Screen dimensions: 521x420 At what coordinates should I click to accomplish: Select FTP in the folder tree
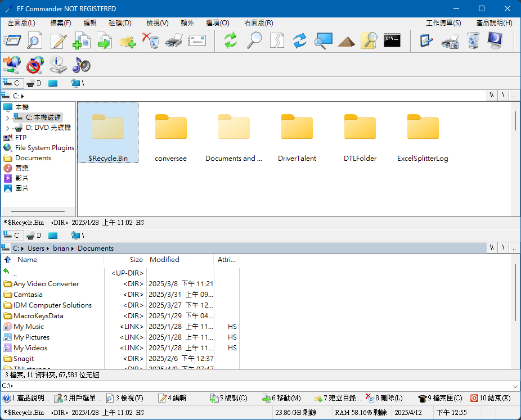tap(20, 138)
